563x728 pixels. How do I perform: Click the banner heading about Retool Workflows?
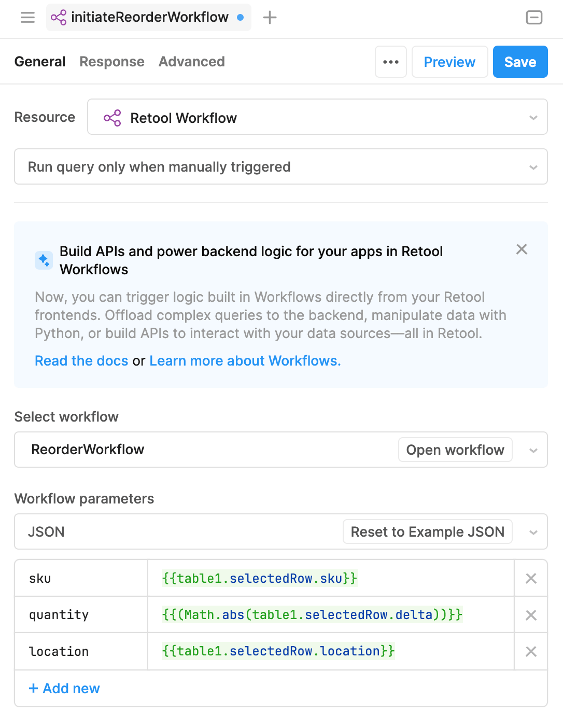(251, 260)
